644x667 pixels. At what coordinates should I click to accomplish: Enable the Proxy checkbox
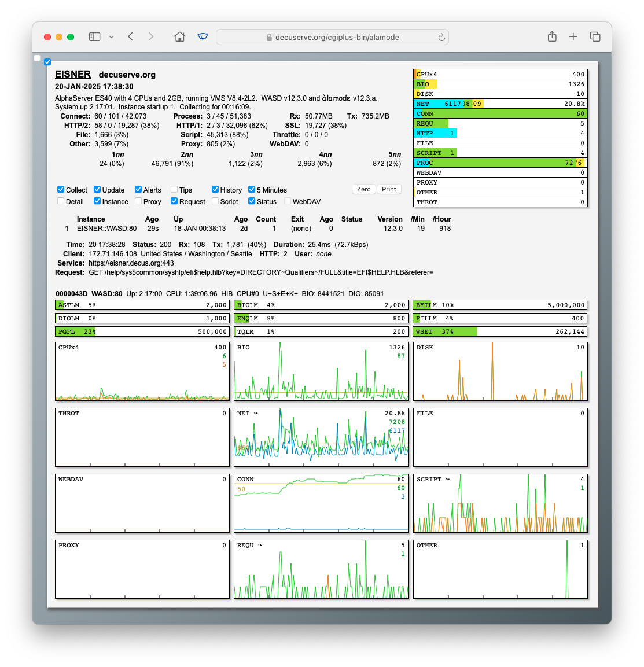138,201
